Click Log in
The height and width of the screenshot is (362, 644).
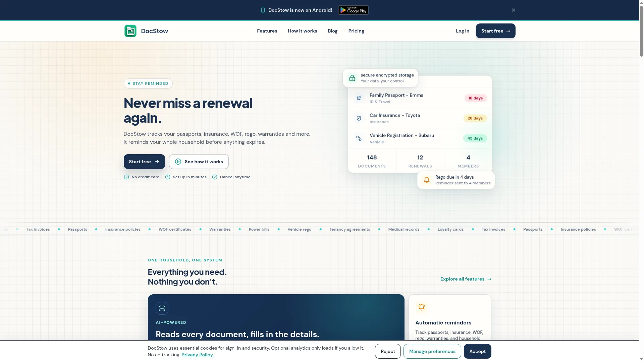463,31
